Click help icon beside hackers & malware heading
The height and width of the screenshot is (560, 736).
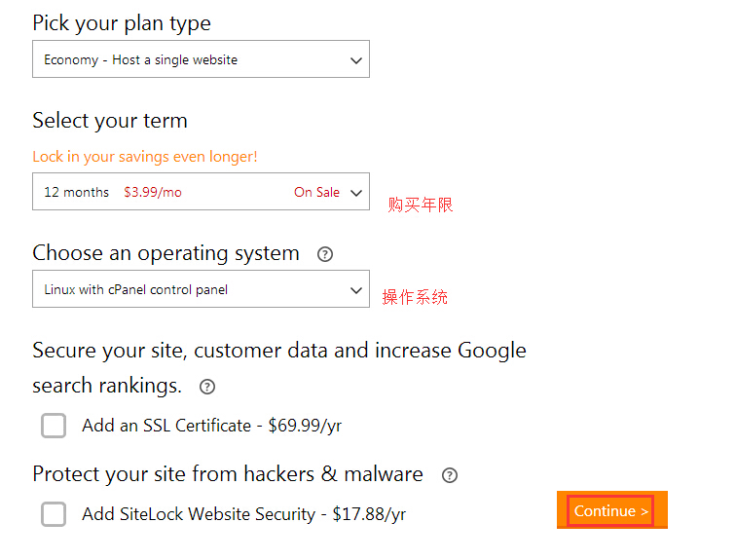[x=449, y=475]
